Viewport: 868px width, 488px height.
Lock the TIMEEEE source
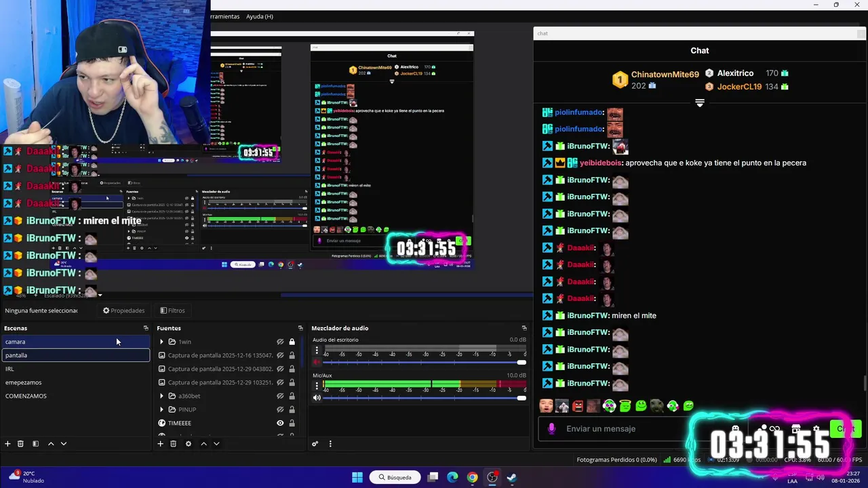[292, 423]
